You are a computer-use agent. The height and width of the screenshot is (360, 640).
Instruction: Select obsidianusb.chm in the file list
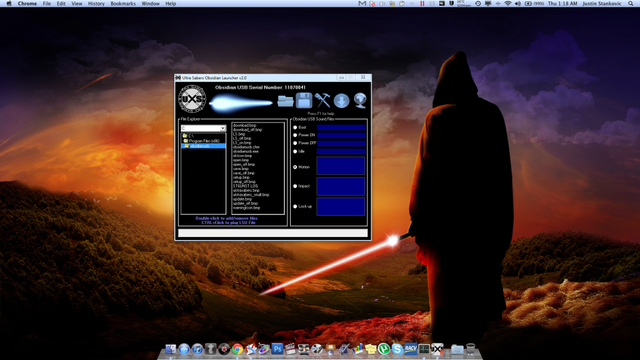246,147
